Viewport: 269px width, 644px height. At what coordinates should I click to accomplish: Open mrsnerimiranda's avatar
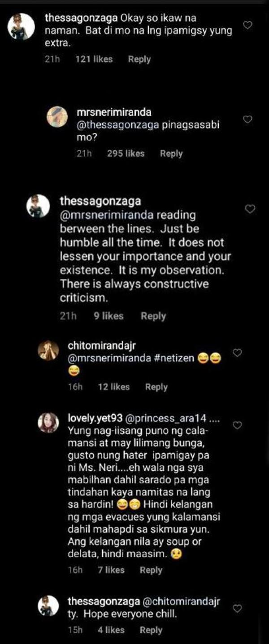(57, 117)
